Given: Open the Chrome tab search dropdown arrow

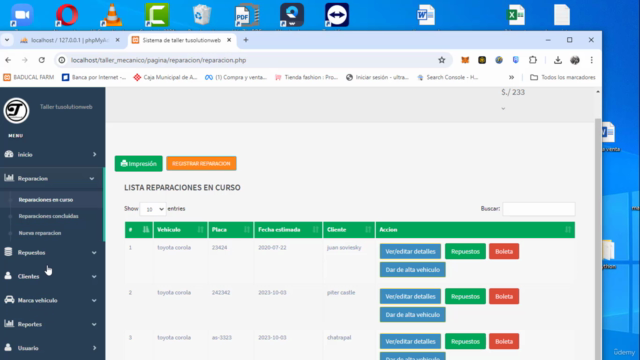Looking at the screenshot, I should click(x=7, y=40).
